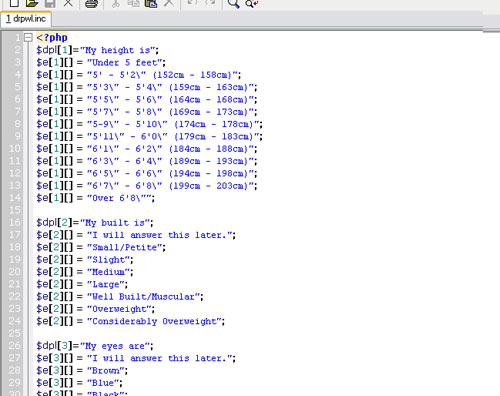Click the string "My eyes are"
The width and height of the screenshot is (500, 396).
click(x=115, y=346)
